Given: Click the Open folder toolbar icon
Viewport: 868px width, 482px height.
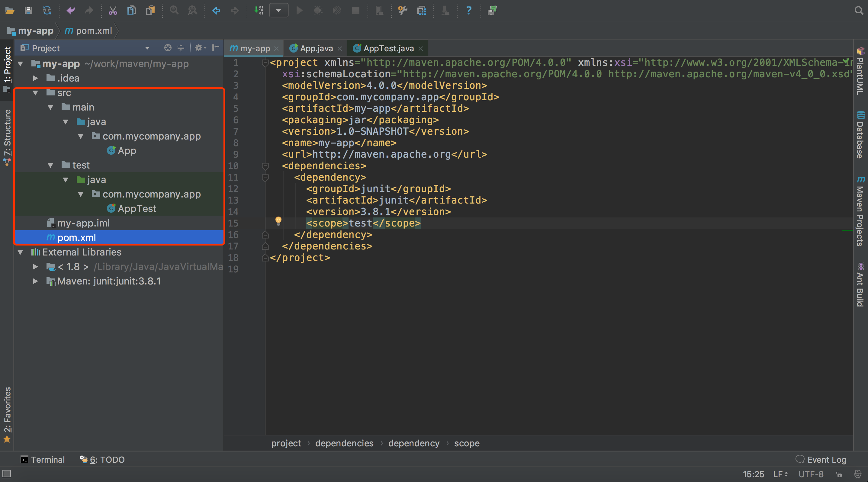Looking at the screenshot, I should tap(9, 11).
